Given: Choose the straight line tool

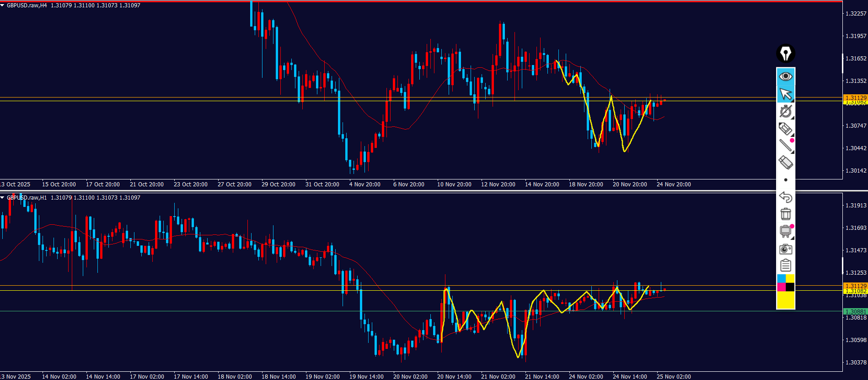Looking at the screenshot, I should (785, 146).
